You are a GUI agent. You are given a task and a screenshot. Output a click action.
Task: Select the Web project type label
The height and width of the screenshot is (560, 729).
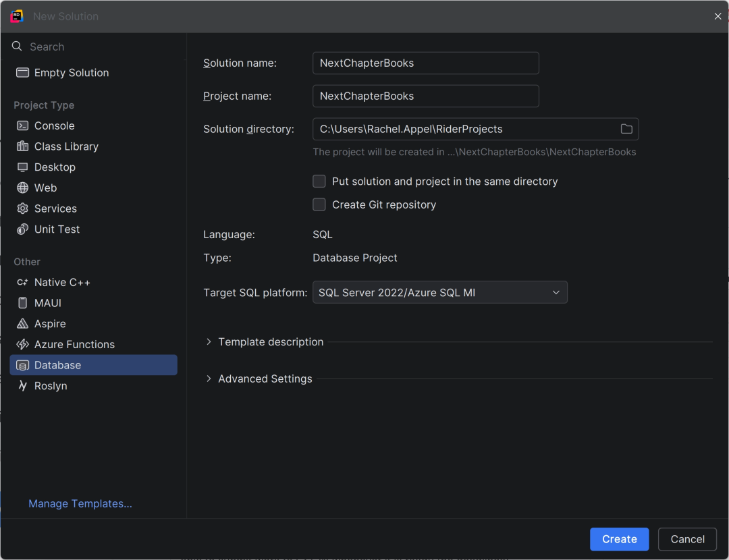click(46, 188)
